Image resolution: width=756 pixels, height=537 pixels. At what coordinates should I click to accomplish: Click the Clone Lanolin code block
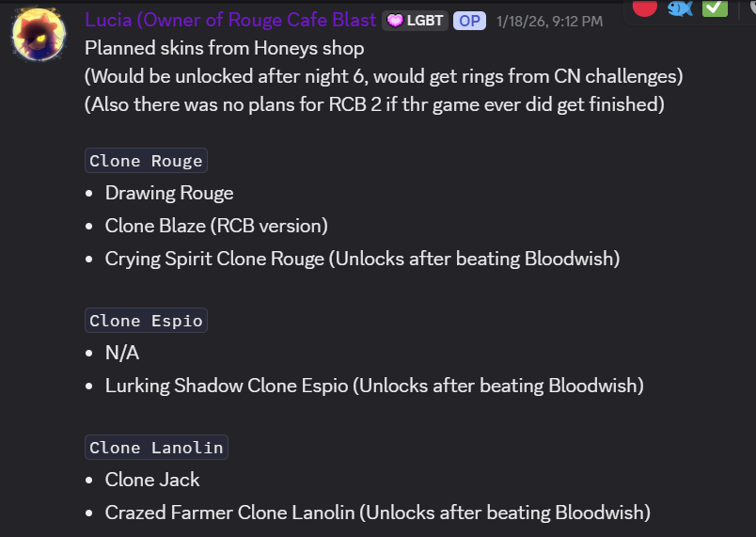point(156,448)
